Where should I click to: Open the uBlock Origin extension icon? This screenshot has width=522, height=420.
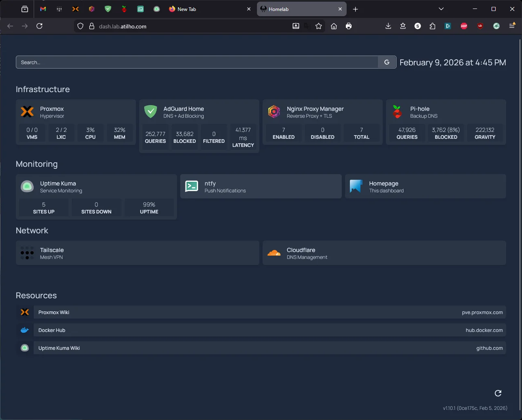[x=480, y=26]
